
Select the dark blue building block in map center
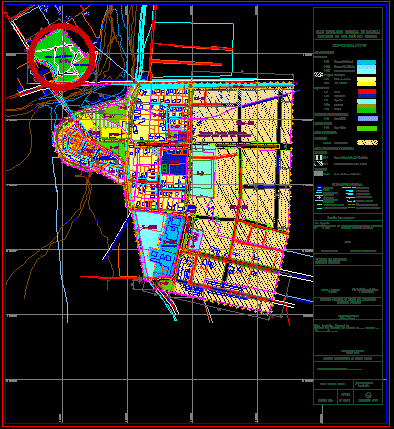173,162
